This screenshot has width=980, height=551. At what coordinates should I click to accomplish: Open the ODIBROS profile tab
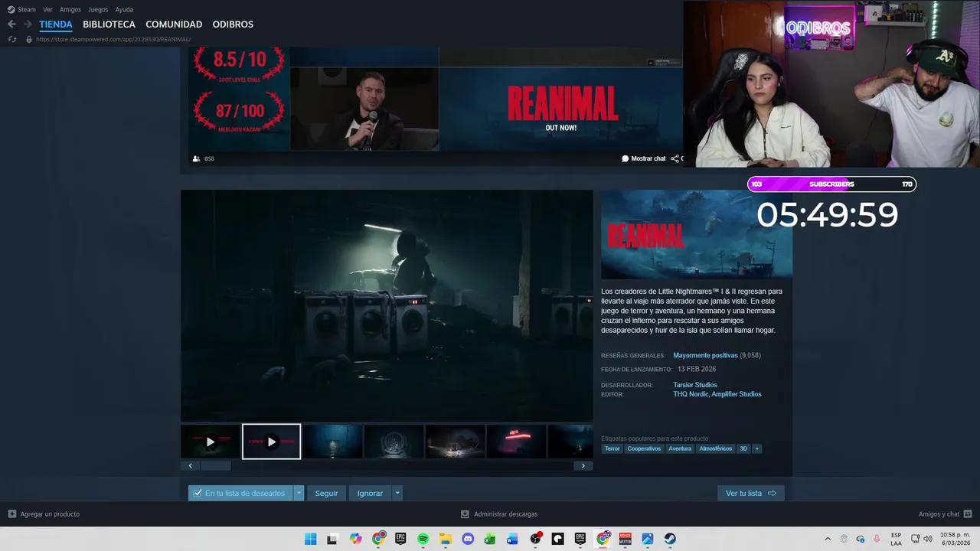(233, 24)
